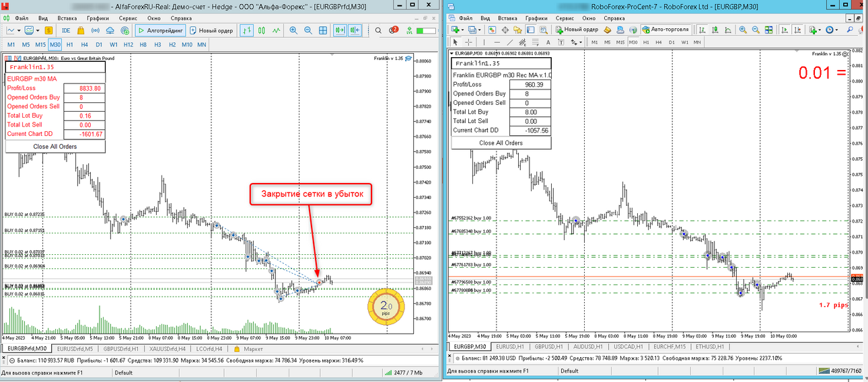
Task: Expand the chart template dropdown in AlfaForex
Action: pyautogui.click(x=38, y=30)
